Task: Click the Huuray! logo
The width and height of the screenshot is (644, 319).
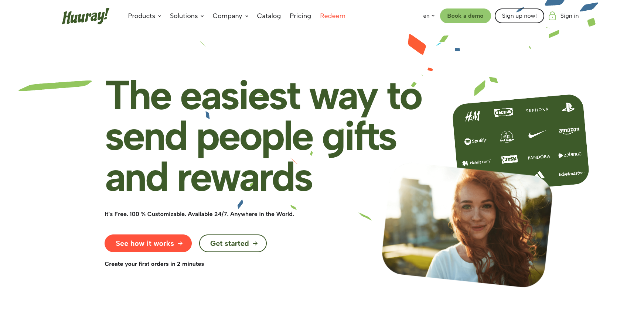Action: pyautogui.click(x=86, y=16)
